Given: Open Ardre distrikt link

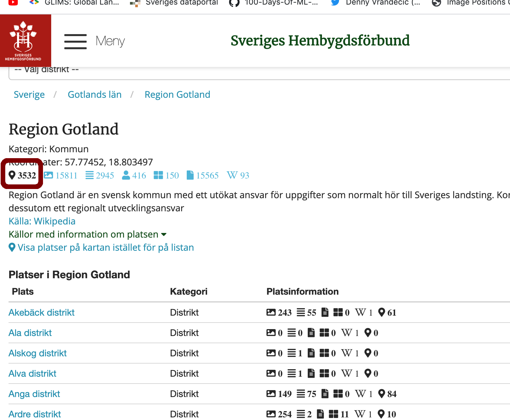Looking at the screenshot, I should tap(35, 414).
